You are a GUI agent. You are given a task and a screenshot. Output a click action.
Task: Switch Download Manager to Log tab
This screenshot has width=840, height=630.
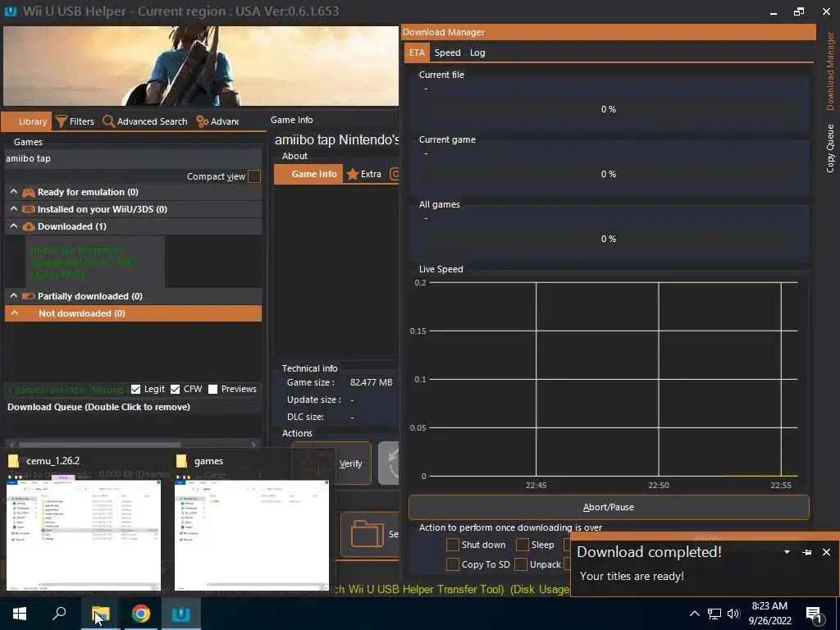click(x=477, y=52)
